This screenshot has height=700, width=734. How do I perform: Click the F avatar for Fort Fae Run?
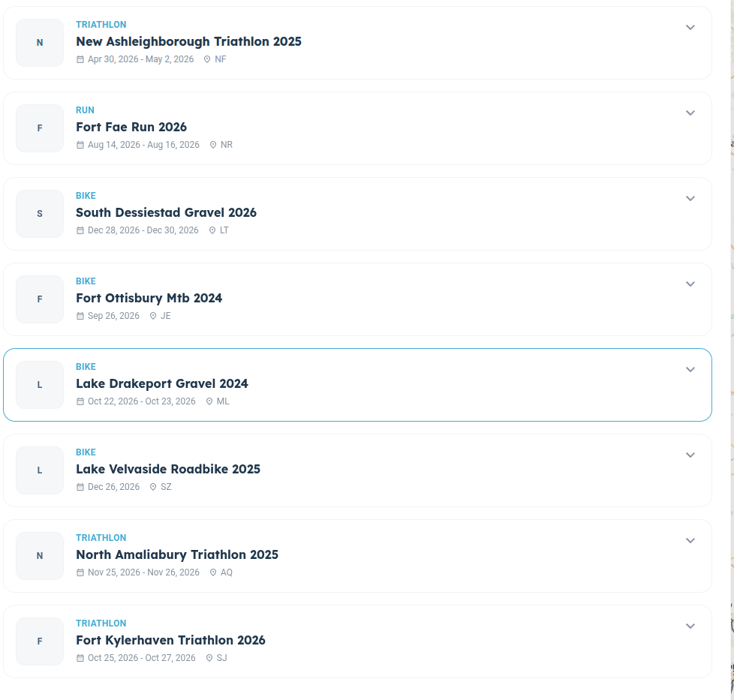[x=40, y=128]
